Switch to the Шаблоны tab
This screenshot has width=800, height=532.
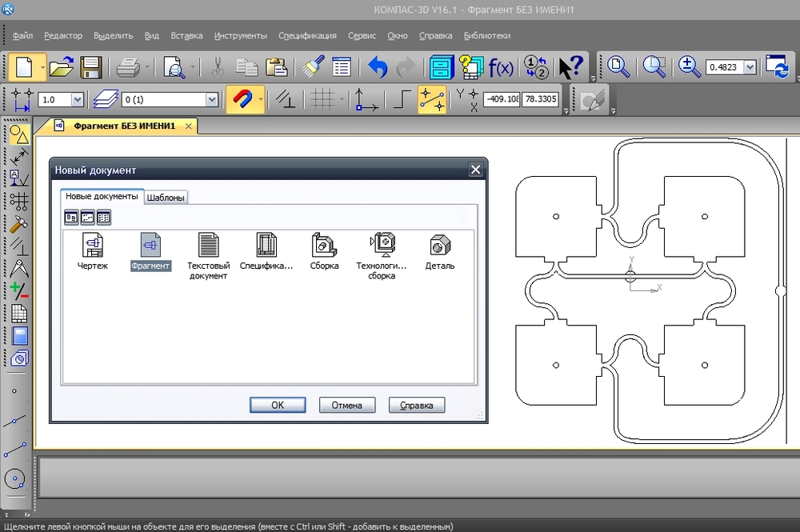166,198
